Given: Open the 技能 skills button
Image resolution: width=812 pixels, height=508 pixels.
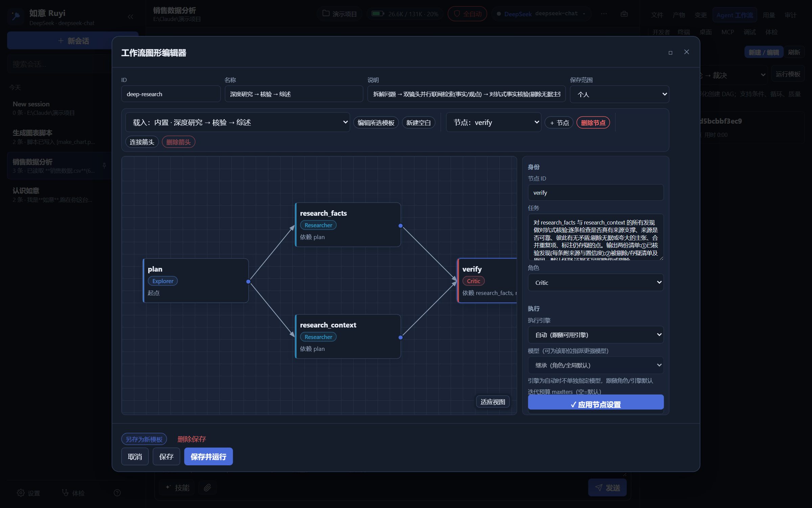Looking at the screenshot, I should pos(177,487).
